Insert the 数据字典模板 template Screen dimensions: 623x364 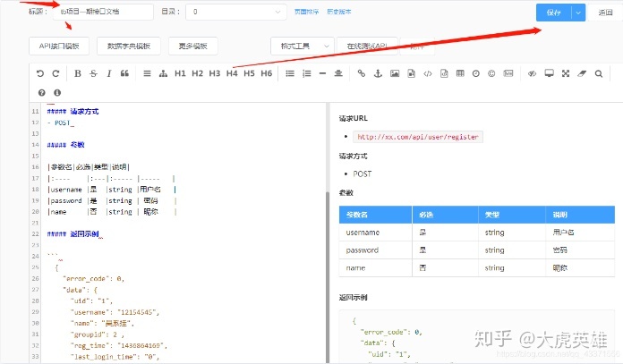tap(129, 46)
